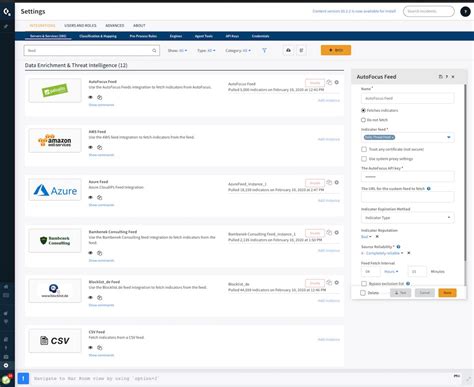Switch to the Users and Roles tab

80,25
